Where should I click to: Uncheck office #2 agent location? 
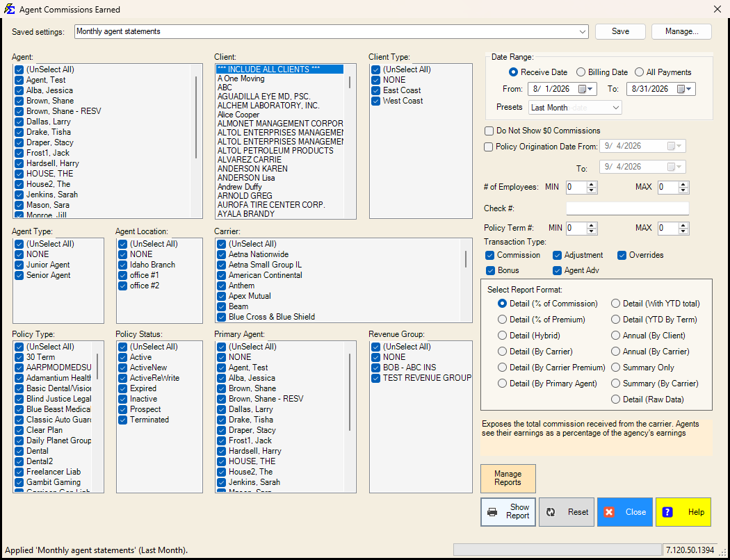pyautogui.click(x=122, y=286)
